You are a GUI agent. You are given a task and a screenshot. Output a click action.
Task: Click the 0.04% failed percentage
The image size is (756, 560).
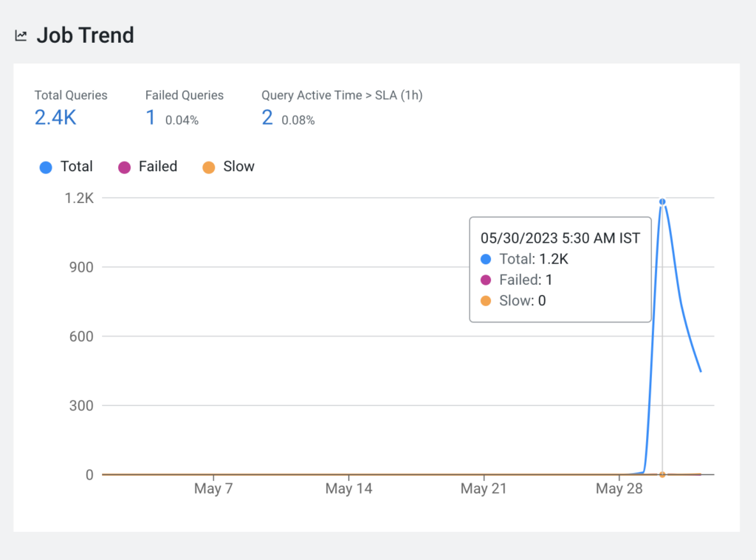pyautogui.click(x=182, y=120)
